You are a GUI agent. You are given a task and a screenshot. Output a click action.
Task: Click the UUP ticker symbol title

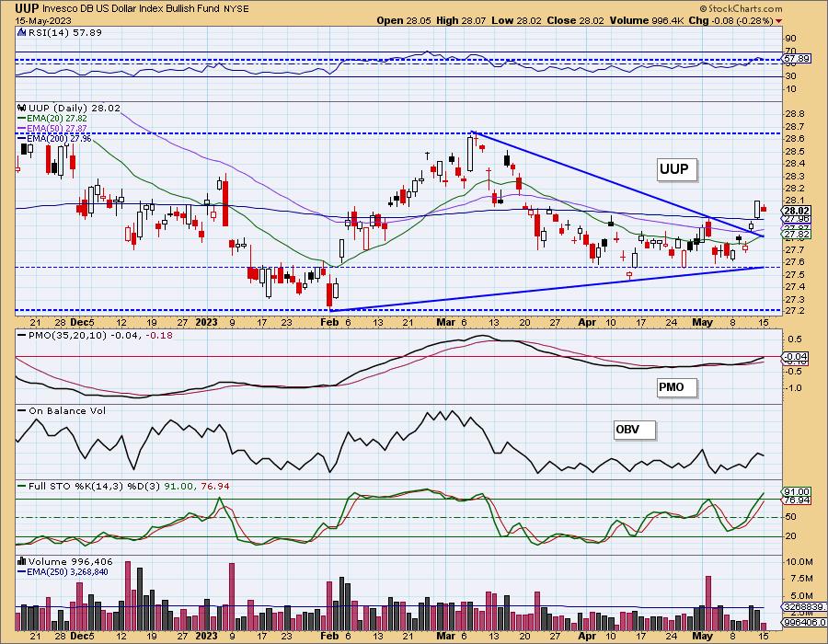pos(27,8)
